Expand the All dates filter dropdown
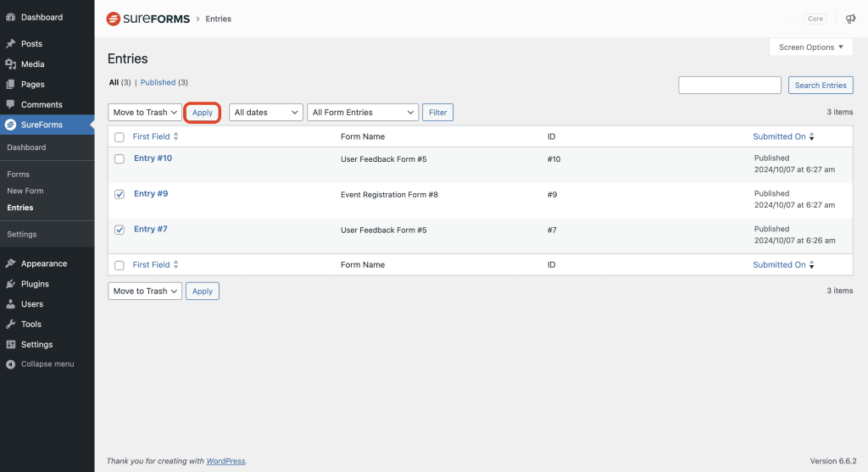 click(x=266, y=113)
